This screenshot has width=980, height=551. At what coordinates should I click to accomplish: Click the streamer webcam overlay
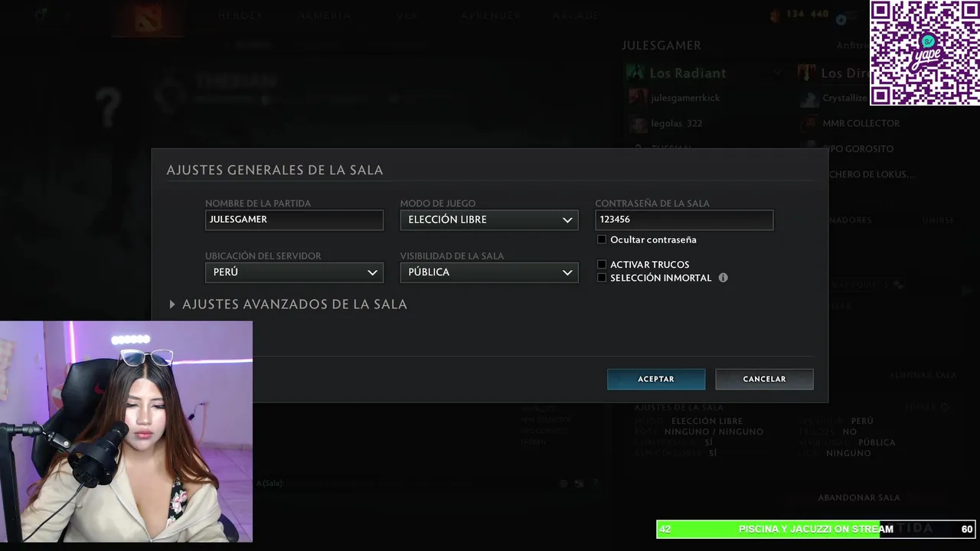click(x=126, y=432)
